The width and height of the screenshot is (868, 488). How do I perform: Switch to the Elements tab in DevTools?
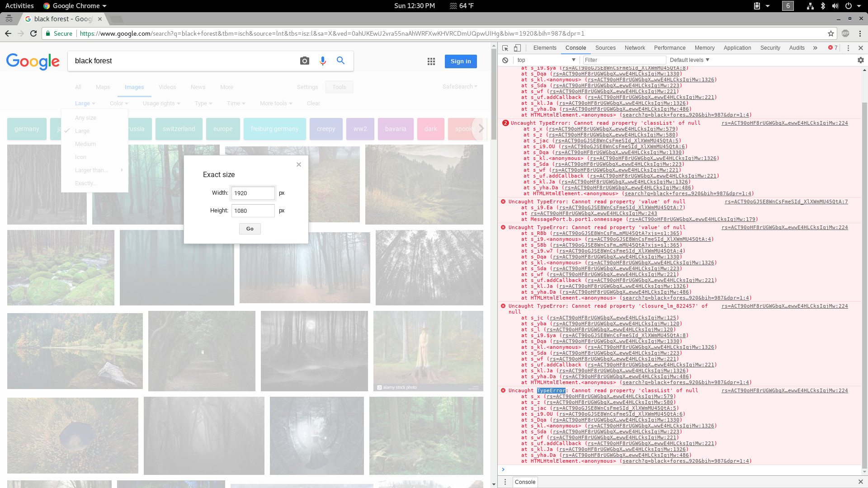(x=545, y=48)
